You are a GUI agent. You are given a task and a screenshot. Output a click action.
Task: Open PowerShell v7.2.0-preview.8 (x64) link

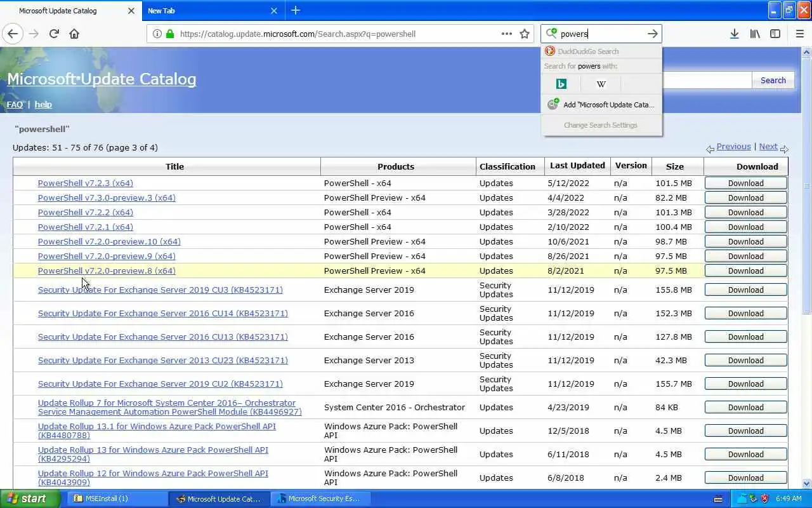click(x=107, y=271)
